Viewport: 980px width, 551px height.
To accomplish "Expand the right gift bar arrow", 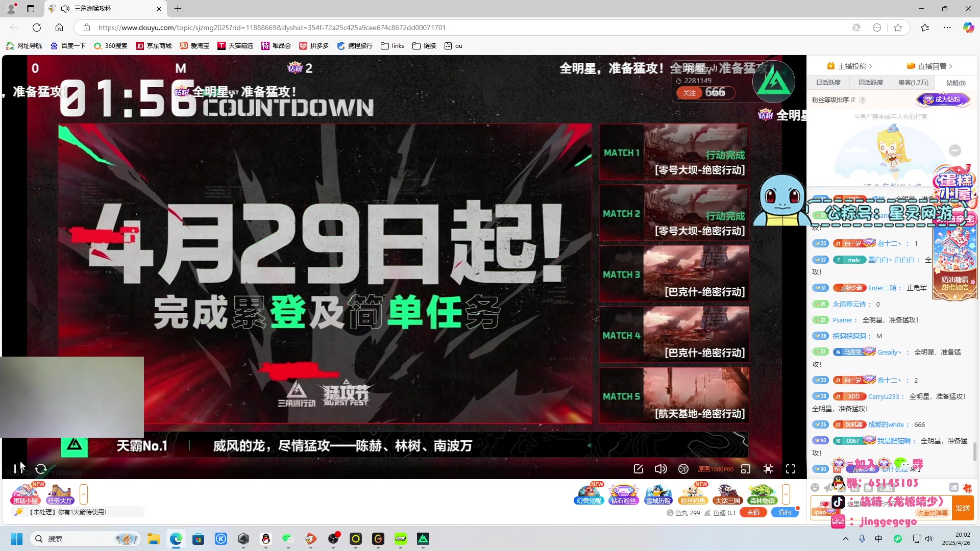I will [x=786, y=494].
